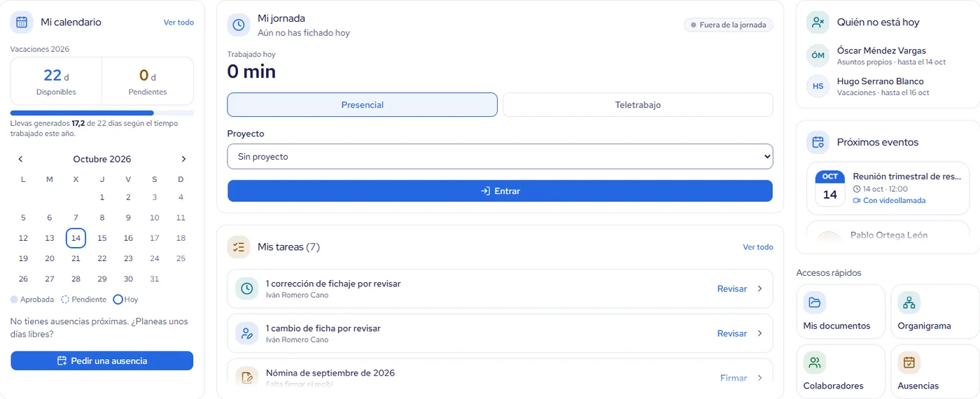Click the Mi jornada clock icon
The image size is (980, 399).
pyautogui.click(x=239, y=25)
